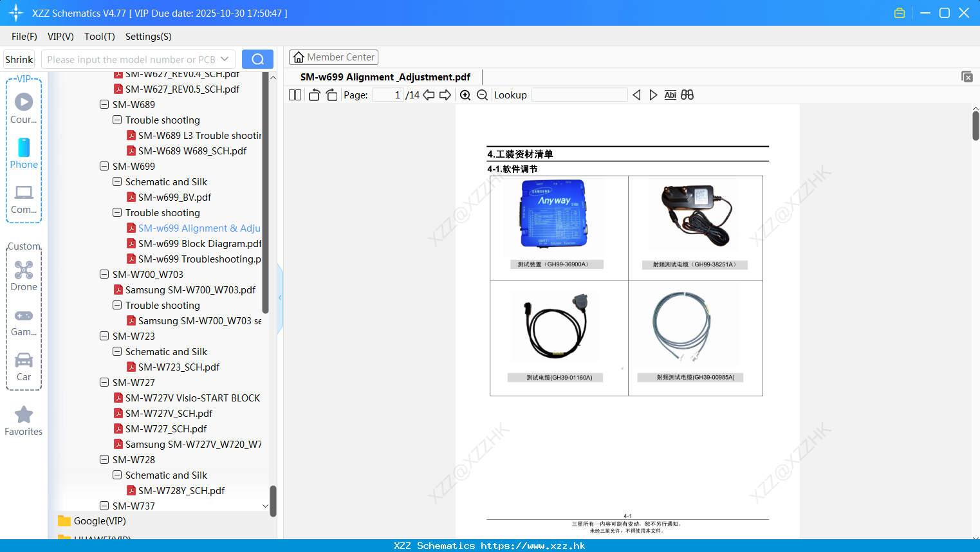Open the VIP(V) menu

point(60,37)
